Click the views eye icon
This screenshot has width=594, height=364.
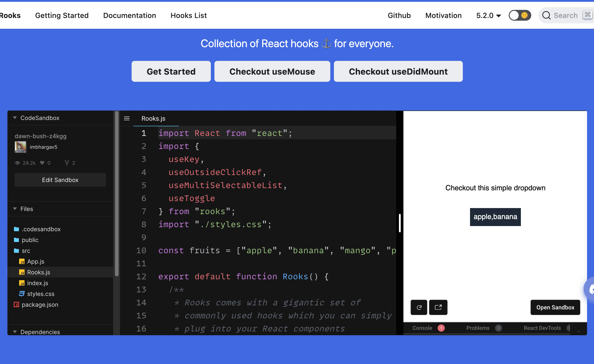(x=17, y=163)
